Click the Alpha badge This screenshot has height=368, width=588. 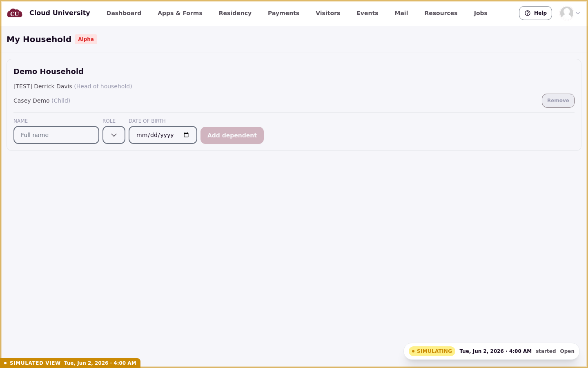(x=86, y=39)
